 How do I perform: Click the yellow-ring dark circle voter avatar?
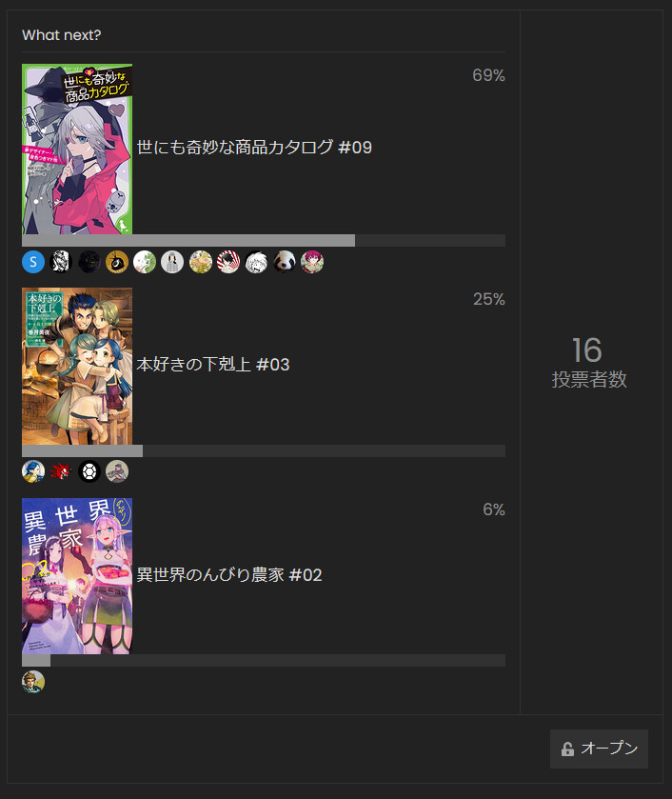pos(117,263)
